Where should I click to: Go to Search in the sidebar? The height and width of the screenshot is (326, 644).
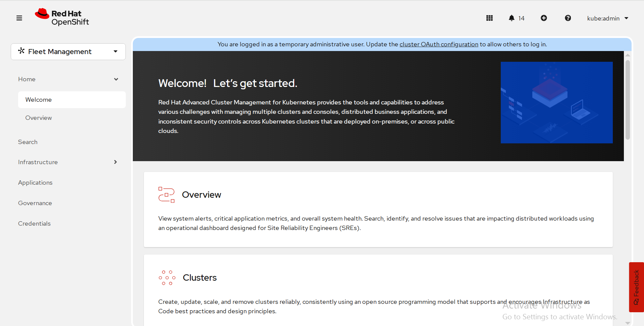(28, 142)
